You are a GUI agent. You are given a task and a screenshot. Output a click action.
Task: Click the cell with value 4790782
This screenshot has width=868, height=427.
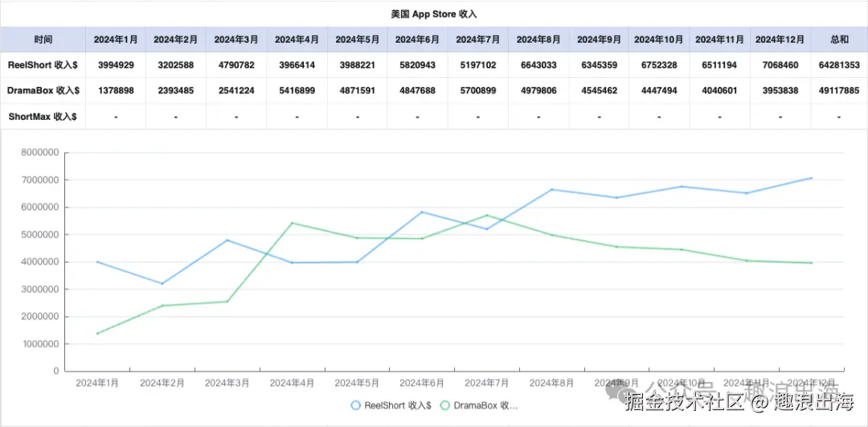[236, 65]
